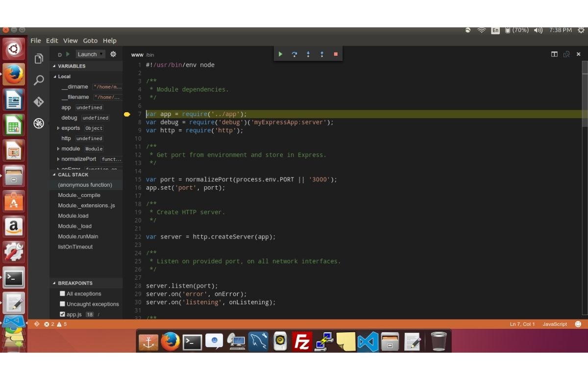Click the code on line 15

coord(242,179)
